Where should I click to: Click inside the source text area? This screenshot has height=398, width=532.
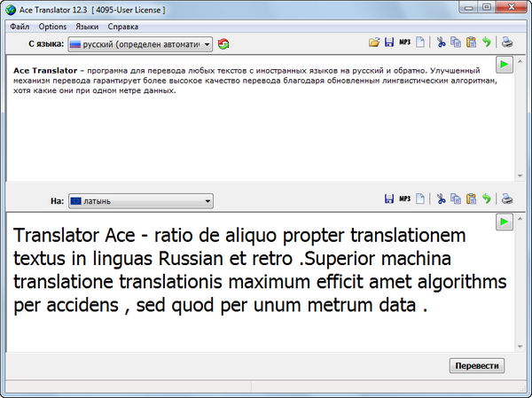click(x=248, y=133)
